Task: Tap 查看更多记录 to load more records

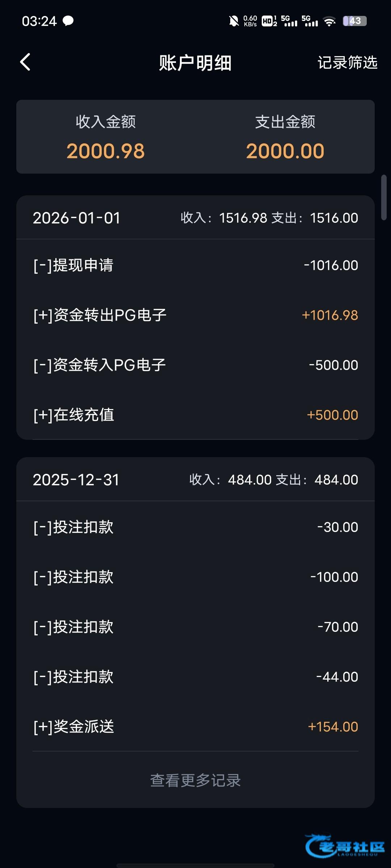Action: tap(195, 780)
